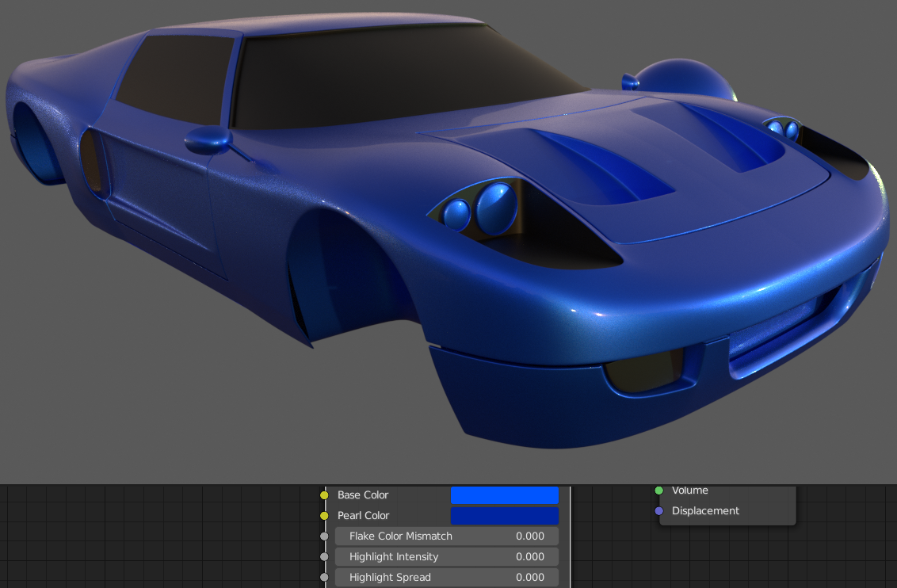897x588 pixels.
Task: Click the yellow Base Color input socket
Action: [x=326, y=494]
